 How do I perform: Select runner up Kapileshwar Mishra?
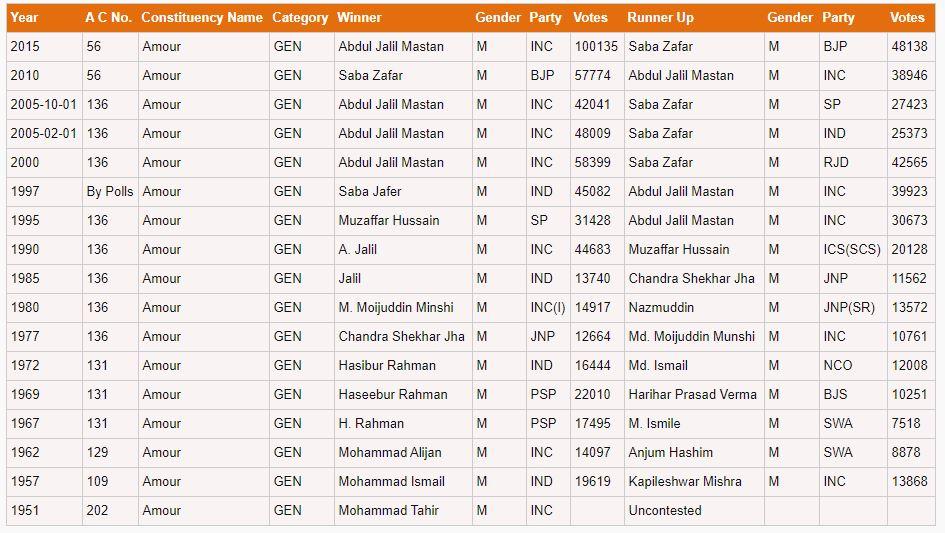click(x=685, y=481)
